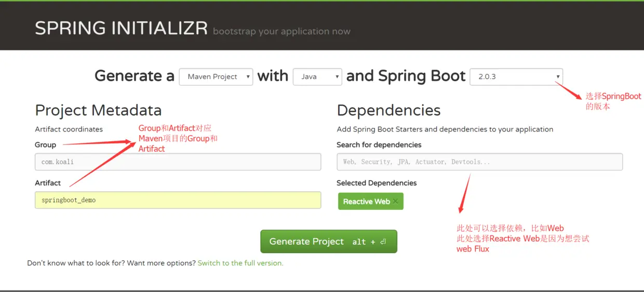Open the Maven Project type dropdown

216,76
